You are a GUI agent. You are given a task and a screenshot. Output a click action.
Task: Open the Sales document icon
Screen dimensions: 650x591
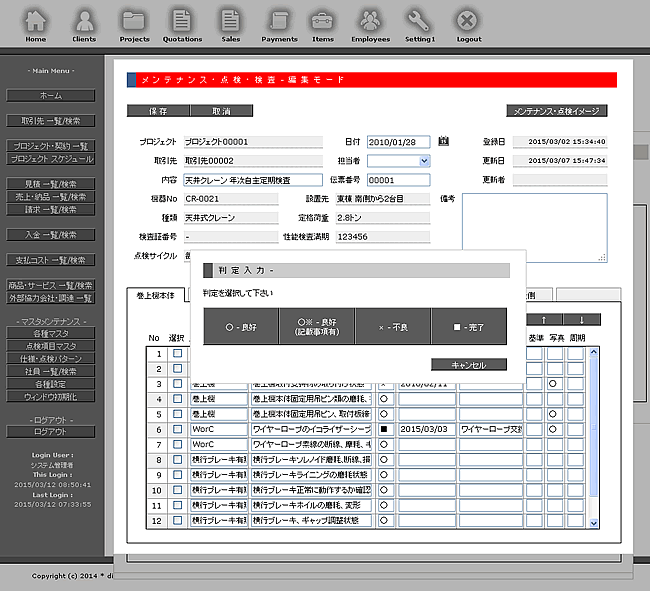click(230, 26)
